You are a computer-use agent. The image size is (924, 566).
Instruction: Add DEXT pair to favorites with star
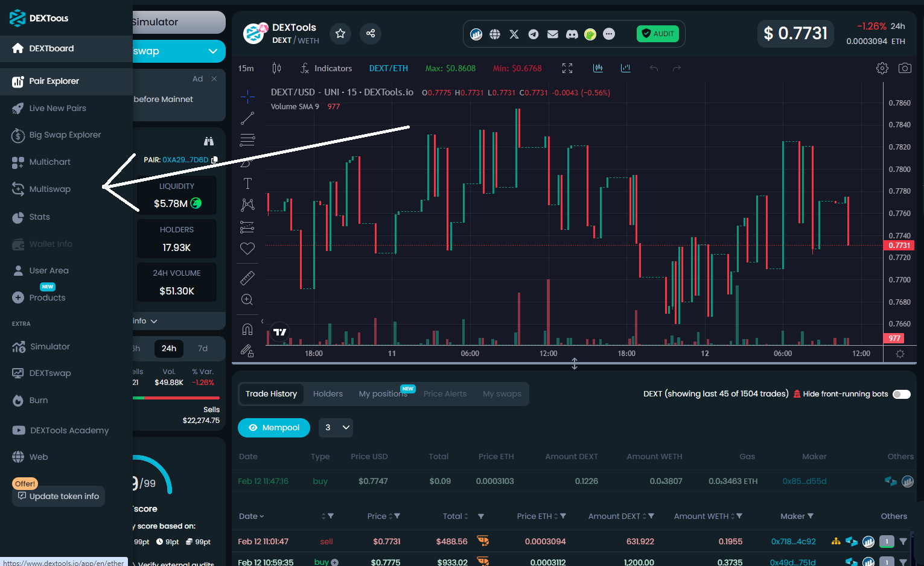[x=340, y=33]
